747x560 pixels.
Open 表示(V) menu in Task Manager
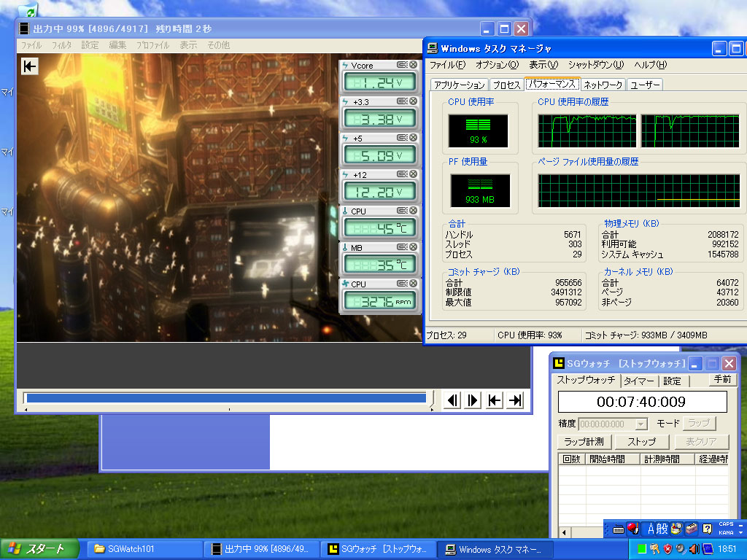coord(543,65)
